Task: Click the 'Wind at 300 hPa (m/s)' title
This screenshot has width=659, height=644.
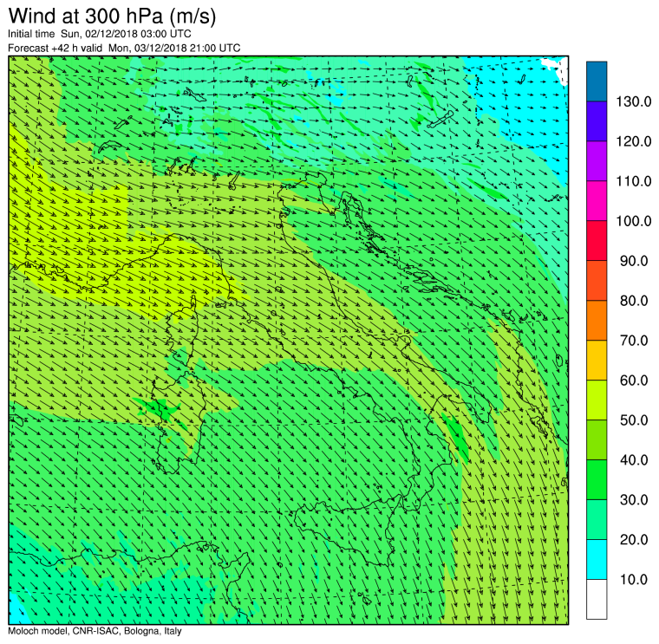Action: point(112,16)
